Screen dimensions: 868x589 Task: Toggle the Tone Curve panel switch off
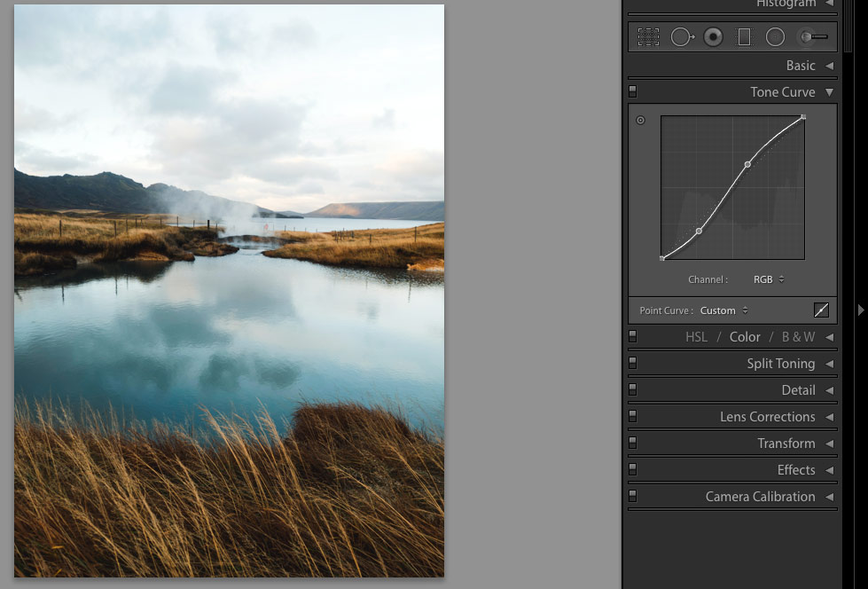pyautogui.click(x=632, y=91)
